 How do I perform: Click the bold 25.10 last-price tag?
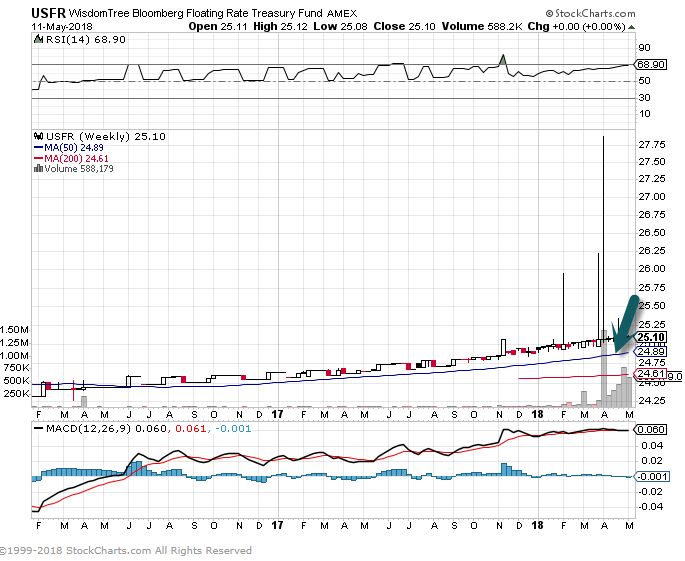tap(651, 337)
